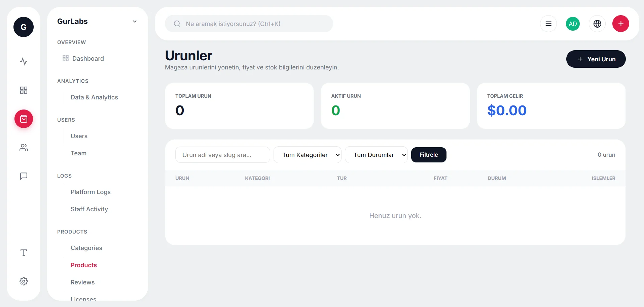Focus the global search field
Viewport: 644px width, 307px height.
click(249, 24)
